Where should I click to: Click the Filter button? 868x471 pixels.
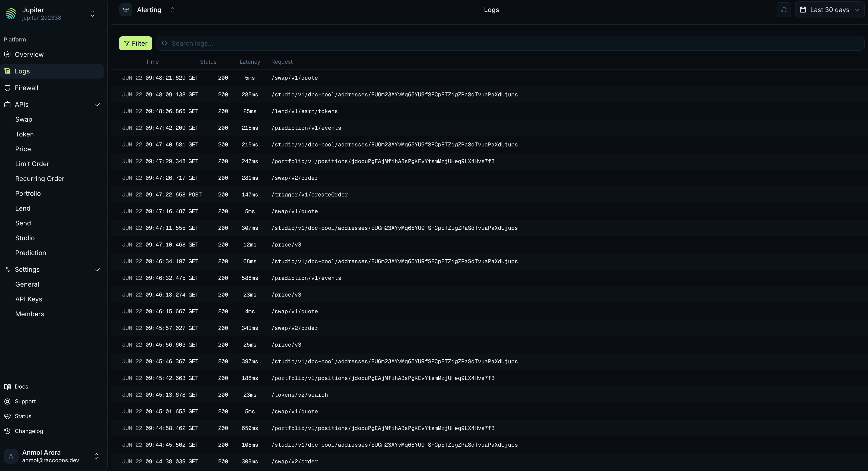tap(135, 43)
